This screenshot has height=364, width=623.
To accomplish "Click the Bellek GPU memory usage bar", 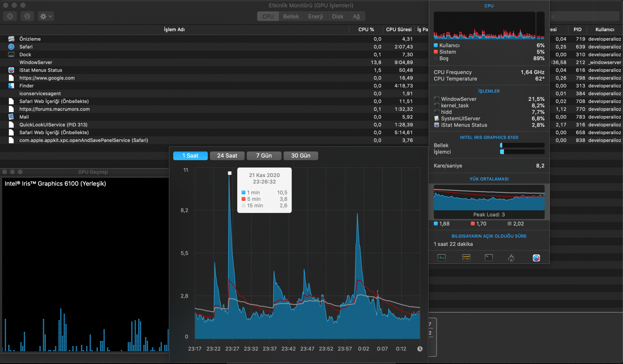I will point(522,145).
